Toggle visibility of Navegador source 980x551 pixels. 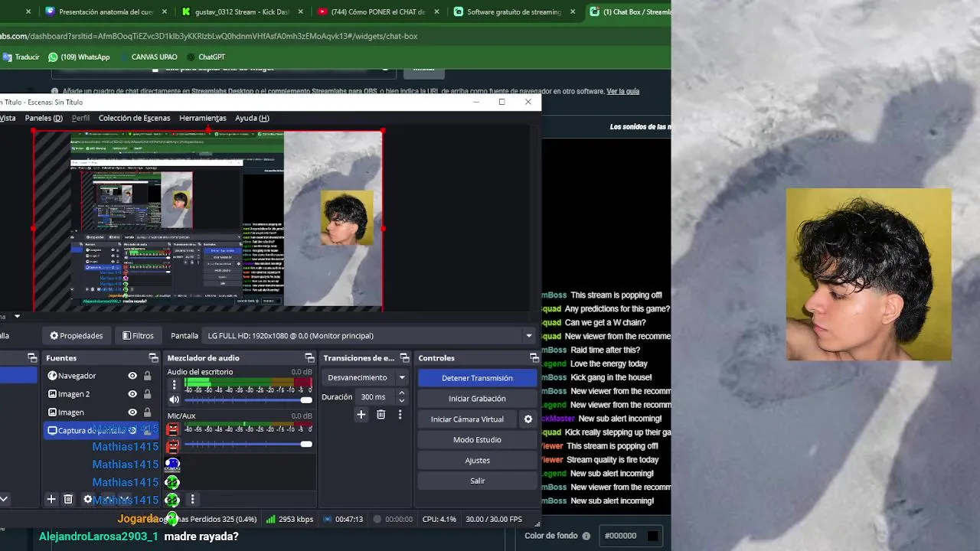click(132, 376)
